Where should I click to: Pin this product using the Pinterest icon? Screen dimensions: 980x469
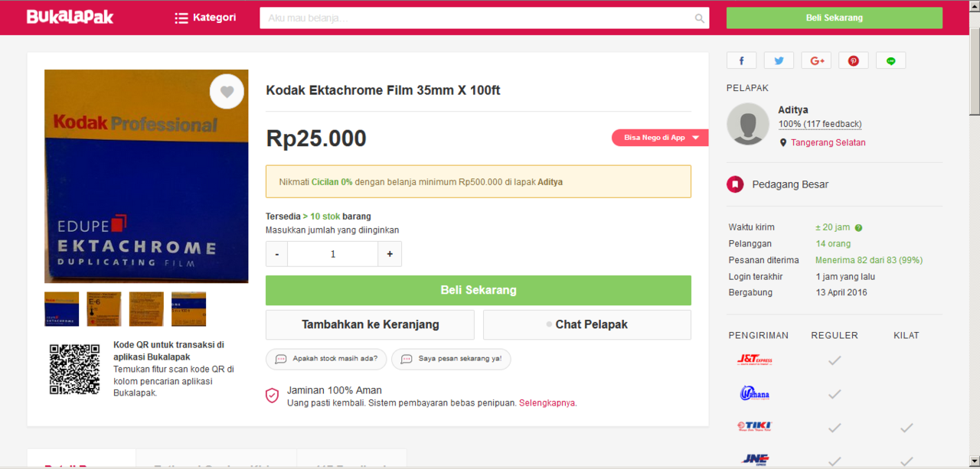(x=854, y=60)
